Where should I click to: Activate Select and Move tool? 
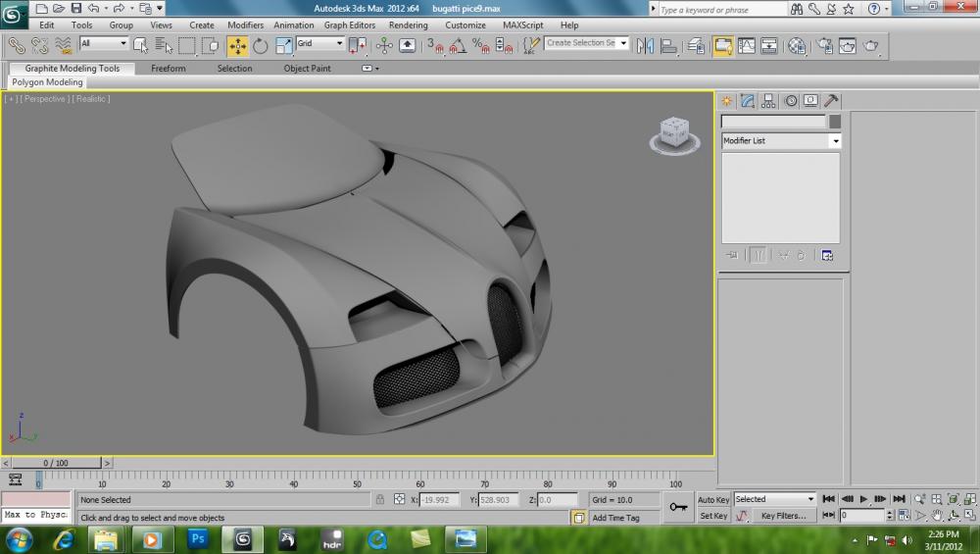click(237, 46)
